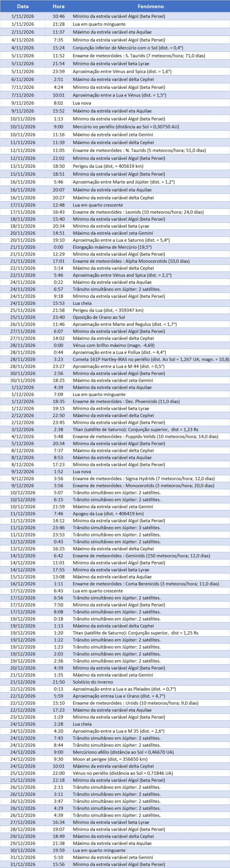Screen dimensions: 230x868
Task: Select the Moon at perigee cell
Action: (x=110, y=759)
